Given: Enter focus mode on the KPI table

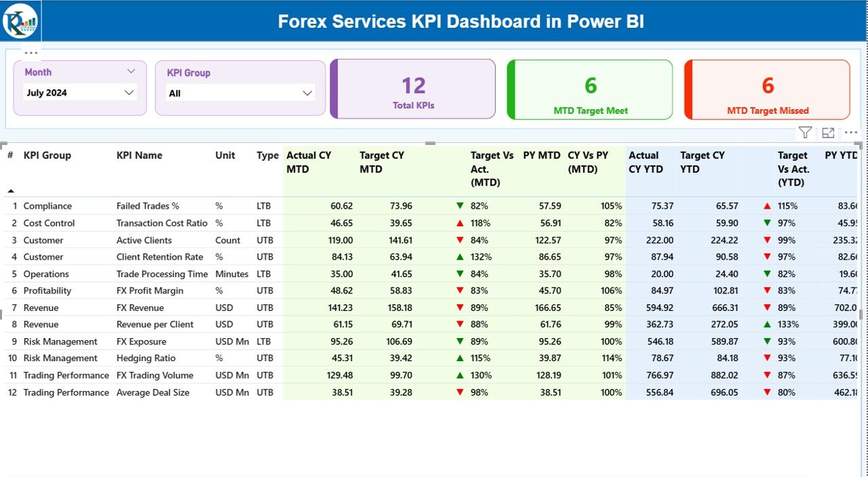Looking at the screenshot, I should pos(827,132).
